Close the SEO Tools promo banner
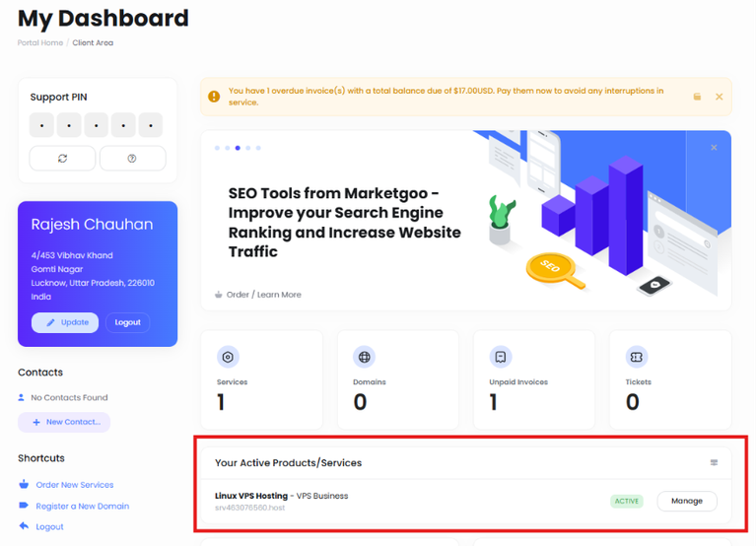756x546 pixels. (x=714, y=148)
